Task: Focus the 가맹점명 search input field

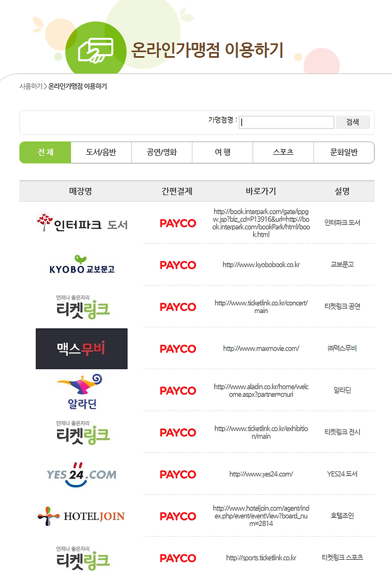Action: tap(286, 122)
